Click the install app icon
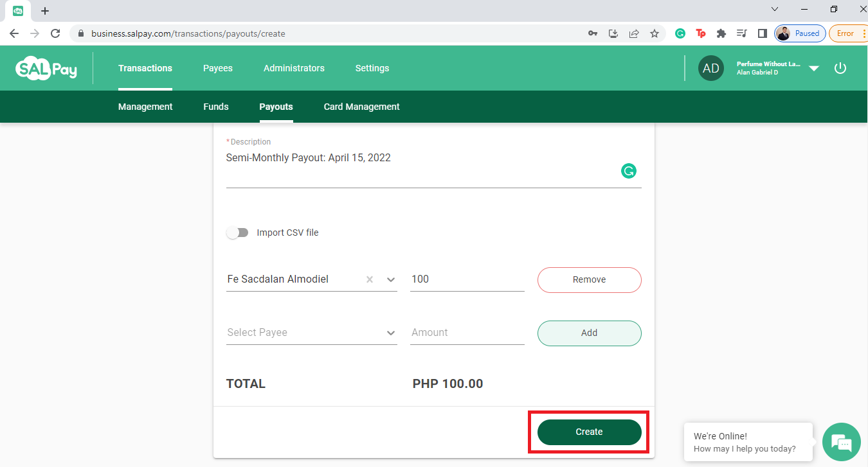 613,33
